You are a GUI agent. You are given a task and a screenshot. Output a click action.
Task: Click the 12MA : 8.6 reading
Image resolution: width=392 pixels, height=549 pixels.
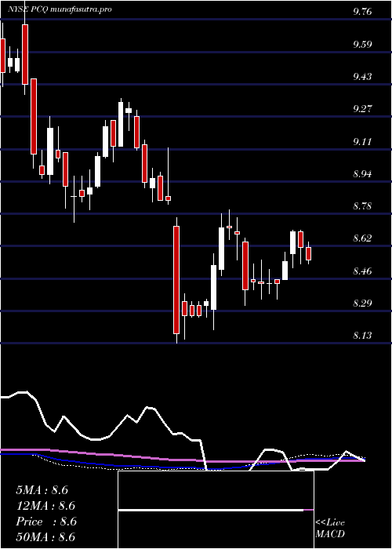tap(45, 506)
